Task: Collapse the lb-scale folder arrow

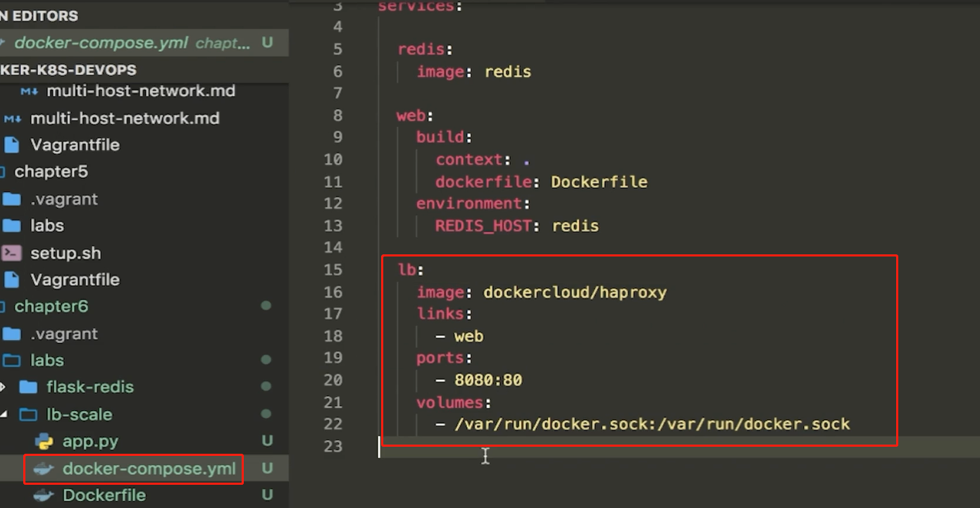Action: coord(3,414)
